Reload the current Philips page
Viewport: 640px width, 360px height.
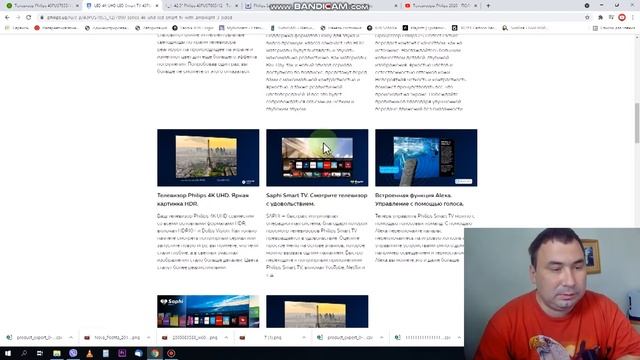29,18
